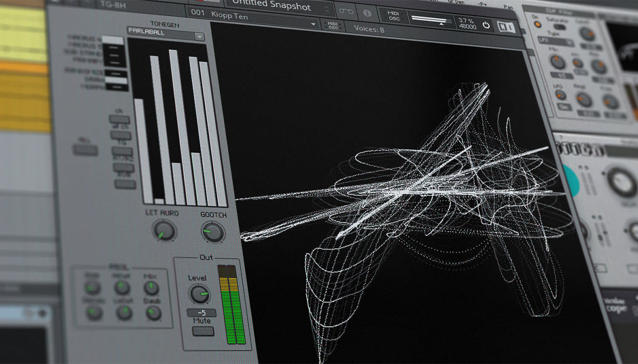
Task: Click the GOOTCH knob
Action: click(x=213, y=232)
